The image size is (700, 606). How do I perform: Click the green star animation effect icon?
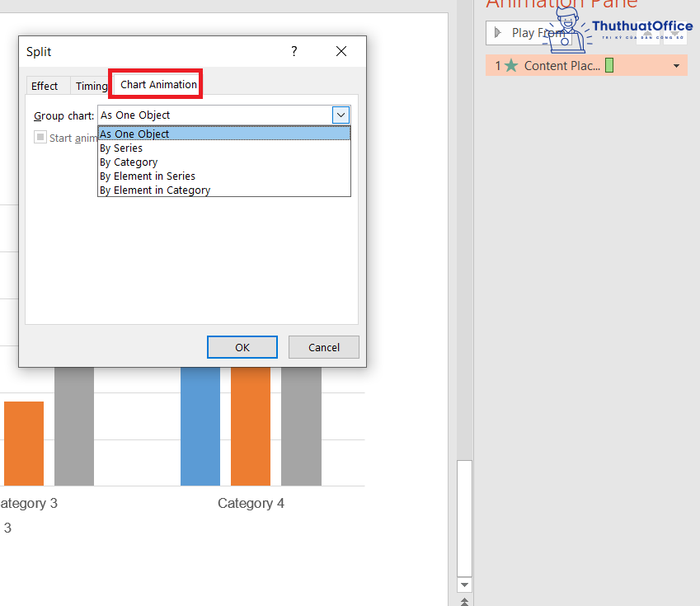(x=511, y=66)
